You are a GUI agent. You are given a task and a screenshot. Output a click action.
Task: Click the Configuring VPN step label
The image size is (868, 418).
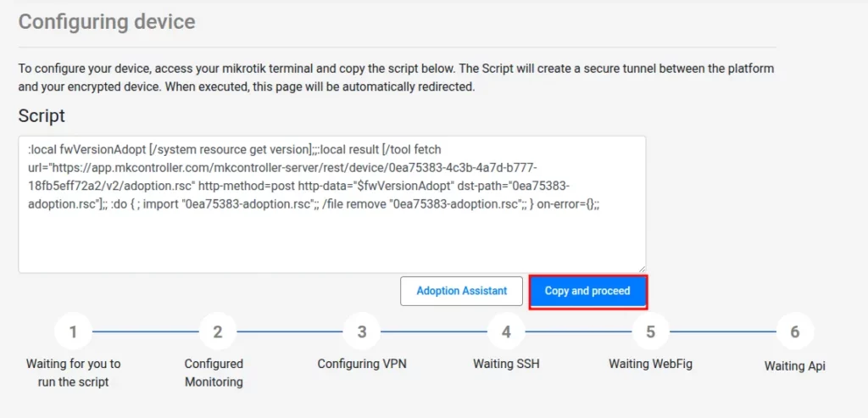(x=362, y=364)
